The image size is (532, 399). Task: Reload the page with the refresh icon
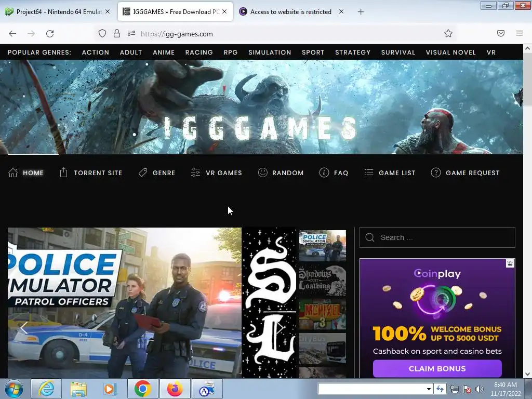click(x=50, y=34)
